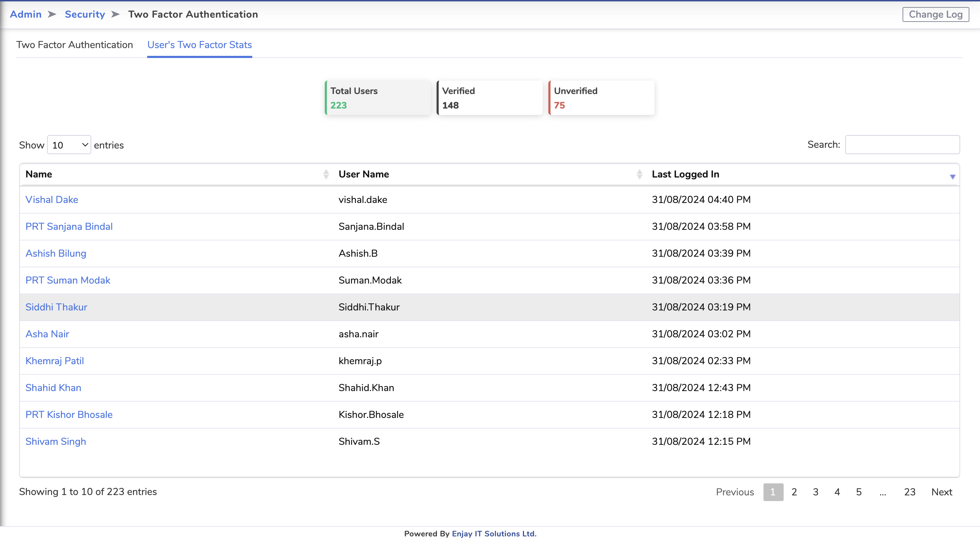Select User's Two Factor Stats tab
This screenshot has width=980, height=541.
click(x=199, y=45)
